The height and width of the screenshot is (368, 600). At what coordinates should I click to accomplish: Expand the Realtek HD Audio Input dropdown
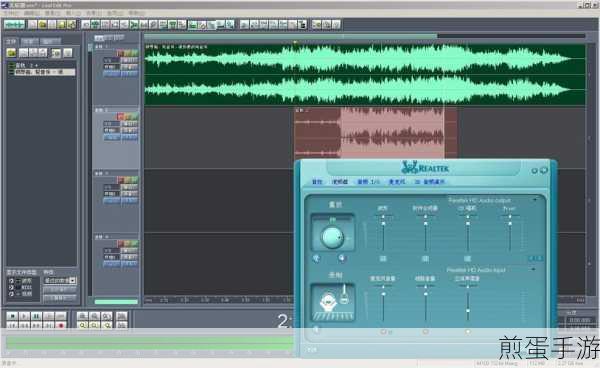533,270
